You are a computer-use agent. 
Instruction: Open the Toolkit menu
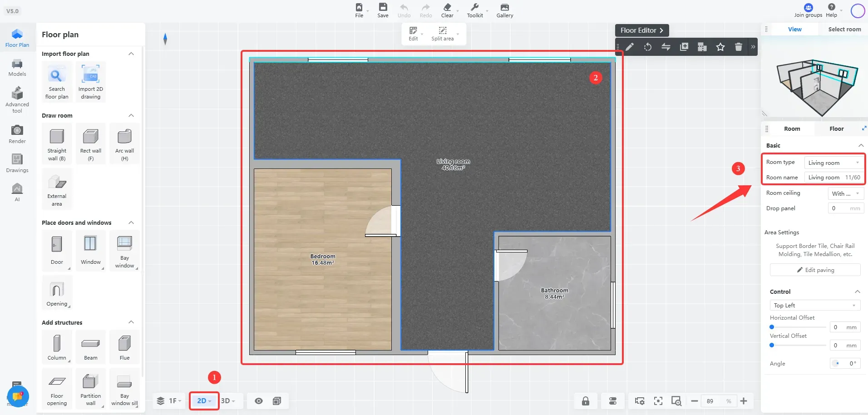(475, 10)
